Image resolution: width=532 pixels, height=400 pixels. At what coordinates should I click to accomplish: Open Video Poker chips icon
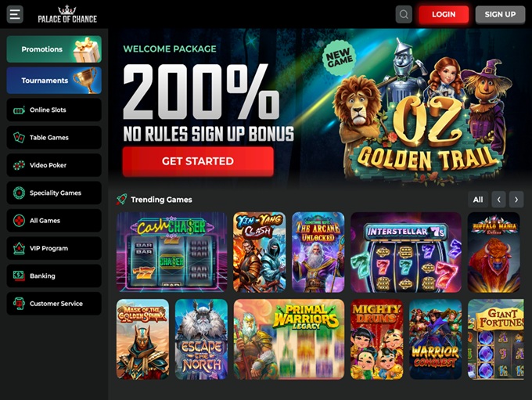pos(19,165)
